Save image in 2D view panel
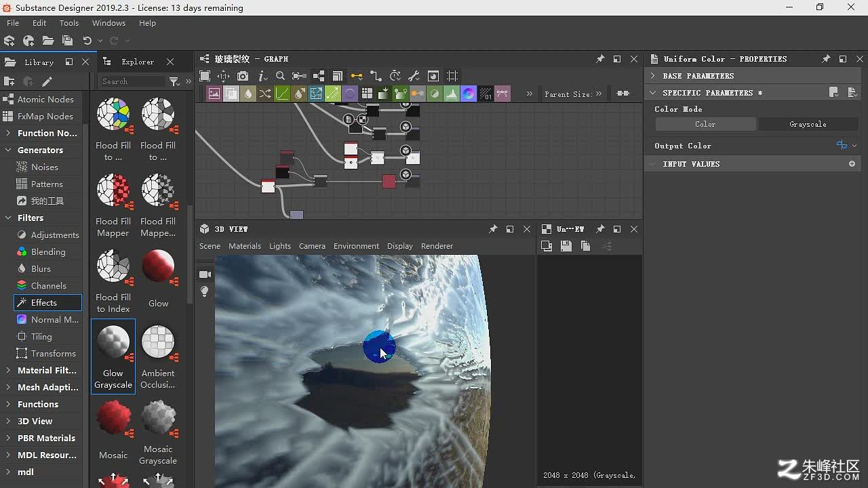The width and height of the screenshot is (868, 488). click(x=566, y=247)
